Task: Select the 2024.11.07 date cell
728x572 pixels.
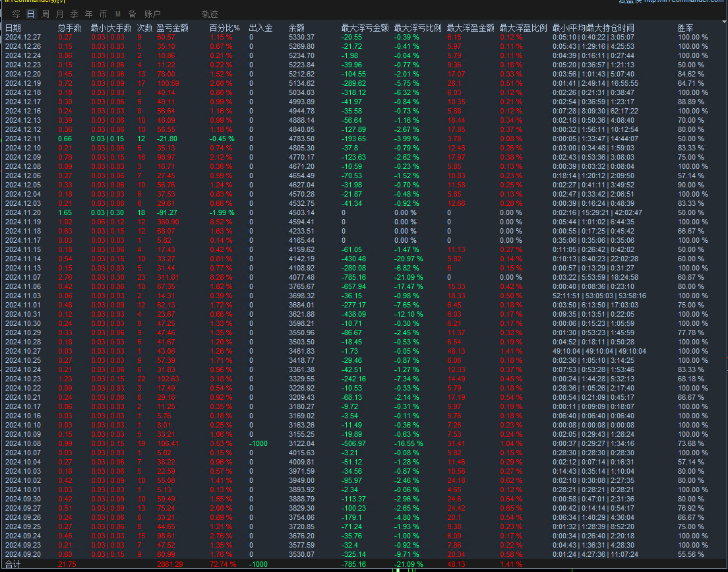Action: (x=22, y=277)
